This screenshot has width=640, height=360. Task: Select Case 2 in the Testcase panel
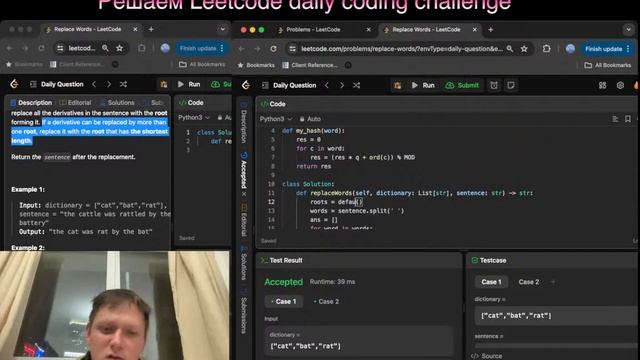tap(529, 282)
